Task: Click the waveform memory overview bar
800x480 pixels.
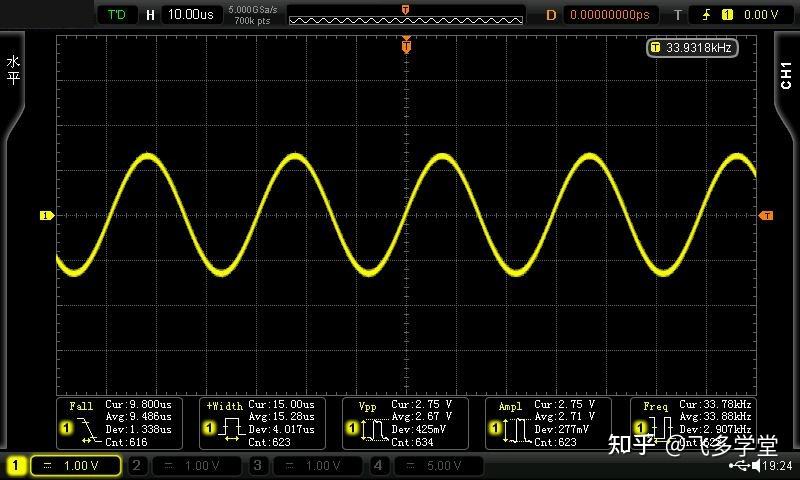Action: pos(405,15)
